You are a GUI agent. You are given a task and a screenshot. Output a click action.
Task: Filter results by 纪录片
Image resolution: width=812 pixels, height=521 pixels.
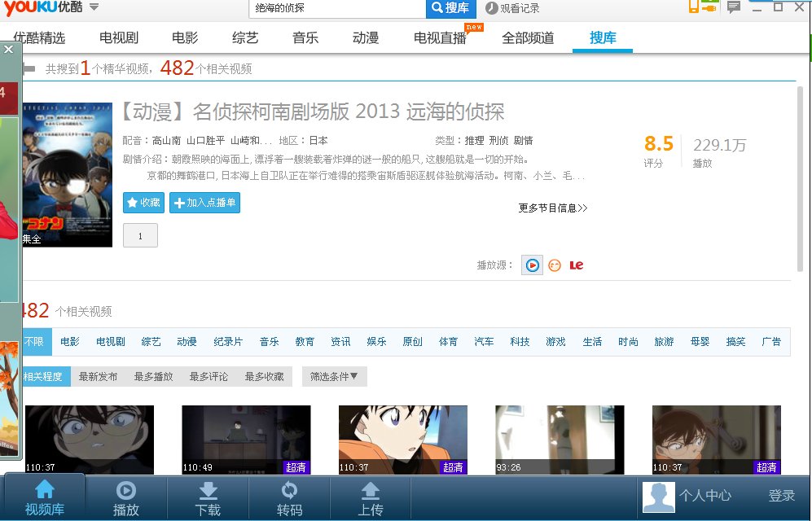click(x=228, y=341)
